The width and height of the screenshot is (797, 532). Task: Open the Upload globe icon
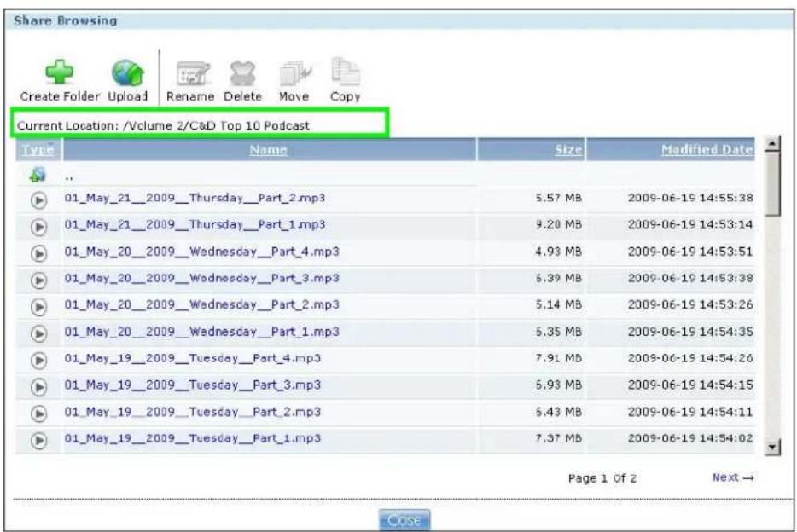tap(128, 73)
